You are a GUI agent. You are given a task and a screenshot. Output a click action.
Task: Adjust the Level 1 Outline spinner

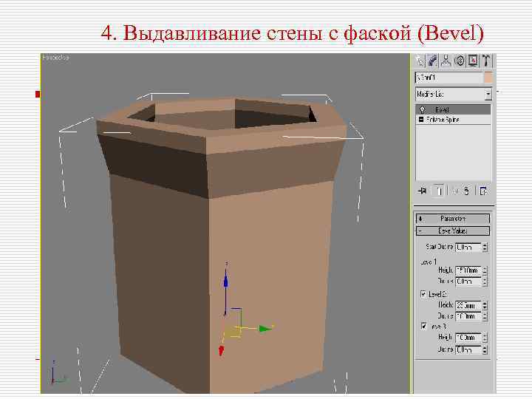[485, 282]
